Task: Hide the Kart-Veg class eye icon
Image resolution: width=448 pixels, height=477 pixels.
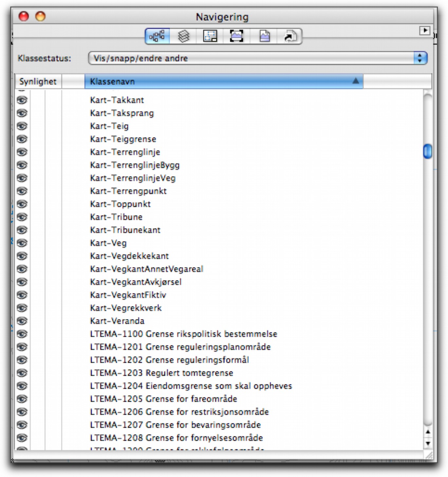Action: 22,243
